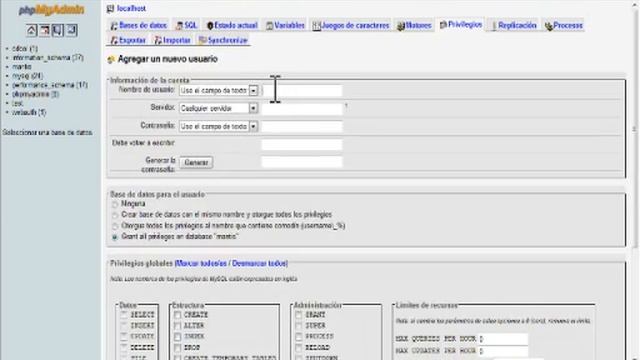Tick the DROP privilege checkbox
Viewport: 640px width, 360px height.
pyautogui.click(x=178, y=348)
